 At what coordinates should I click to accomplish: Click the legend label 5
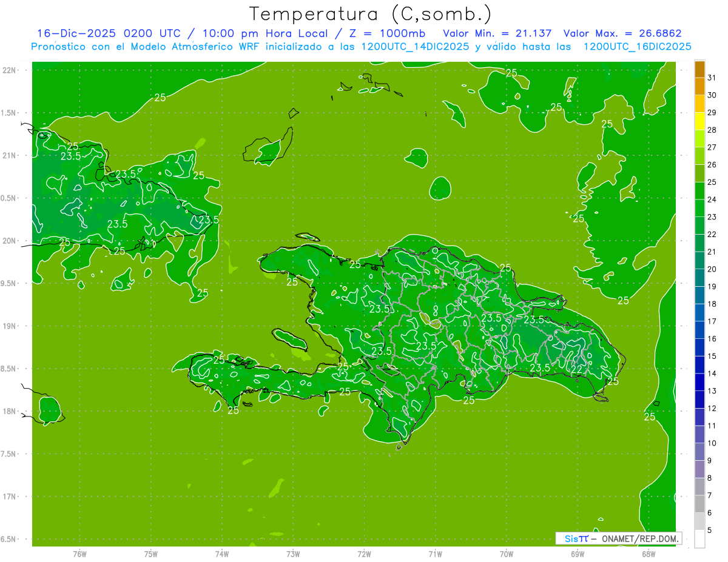click(x=710, y=530)
